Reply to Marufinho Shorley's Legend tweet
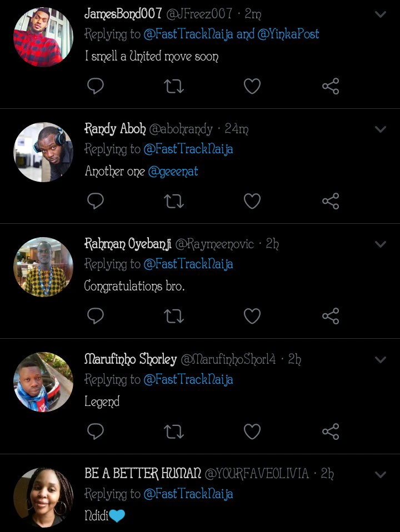400x532 pixels. coord(96,431)
